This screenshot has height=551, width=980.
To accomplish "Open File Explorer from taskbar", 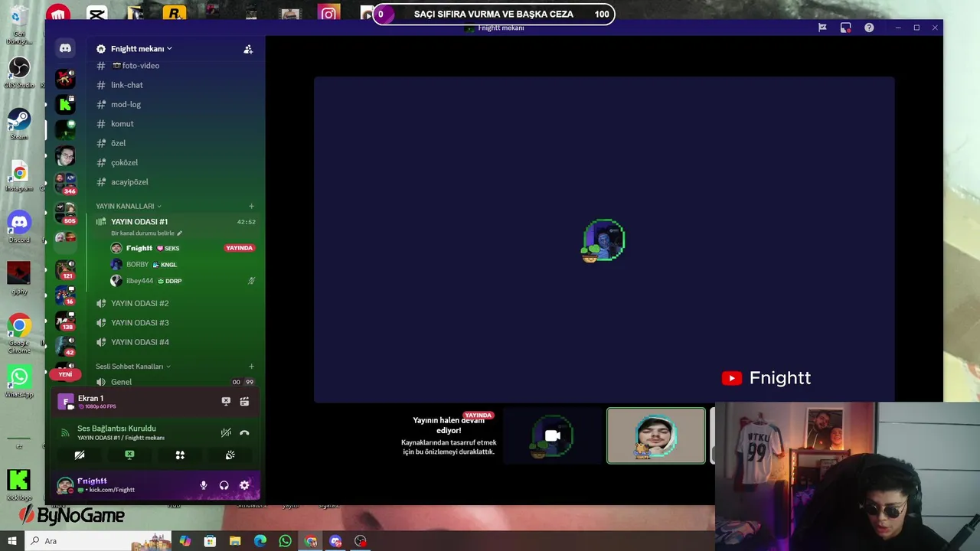I will click(x=235, y=541).
